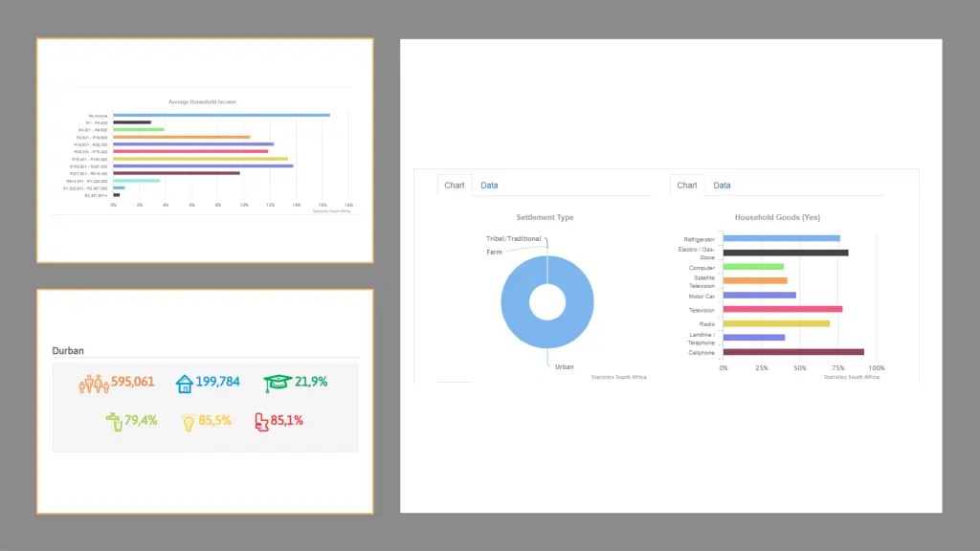This screenshot has width=980, height=551.
Task: Click the yellow lightbulb electricity icon
Action: pos(189,421)
